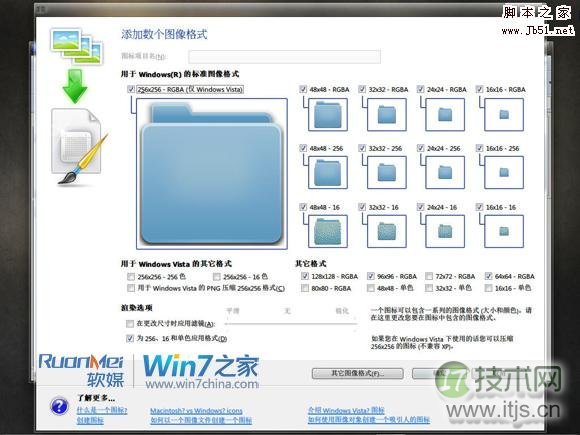Click the smoothing filter slider track
Viewport: 580px width, 435px height.
(291, 324)
